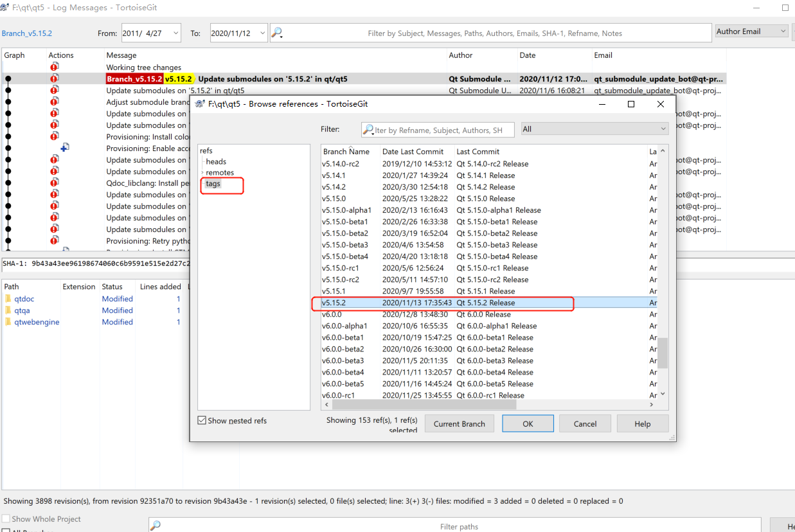This screenshot has height=532, width=795.
Task: Confirm the selection with the OK button
Action: (x=528, y=423)
